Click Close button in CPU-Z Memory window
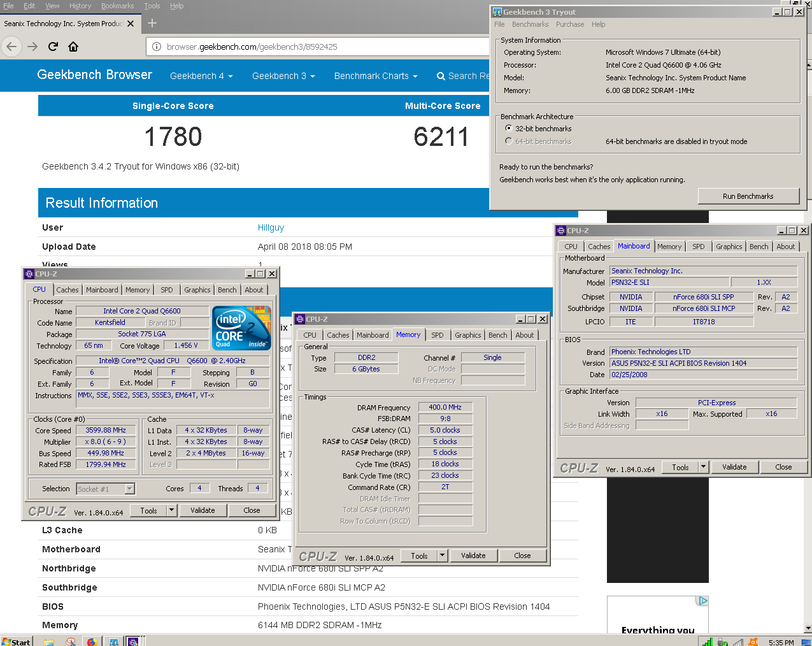812x646 pixels. (x=522, y=556)
